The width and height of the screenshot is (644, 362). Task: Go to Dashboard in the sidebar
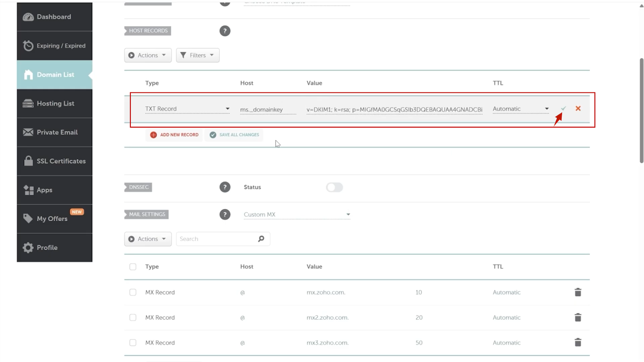[x=54, y=17]
